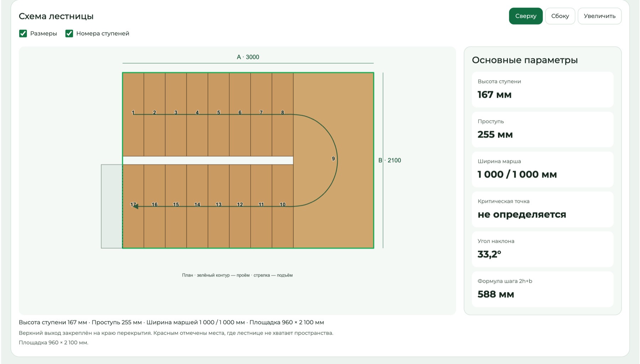The width and height of the screenshot is (640, 364).
Task: Switch to the Сбоку view
Action: point(560,16)
